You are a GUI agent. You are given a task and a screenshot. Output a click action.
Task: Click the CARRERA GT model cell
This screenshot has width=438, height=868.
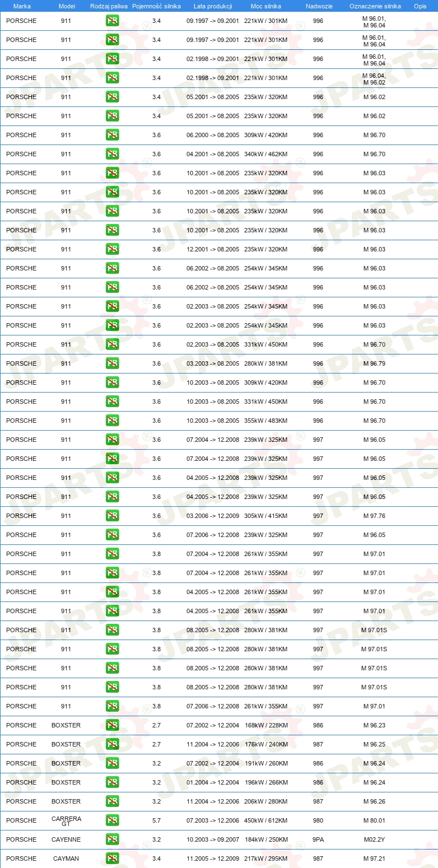point(66,820)
